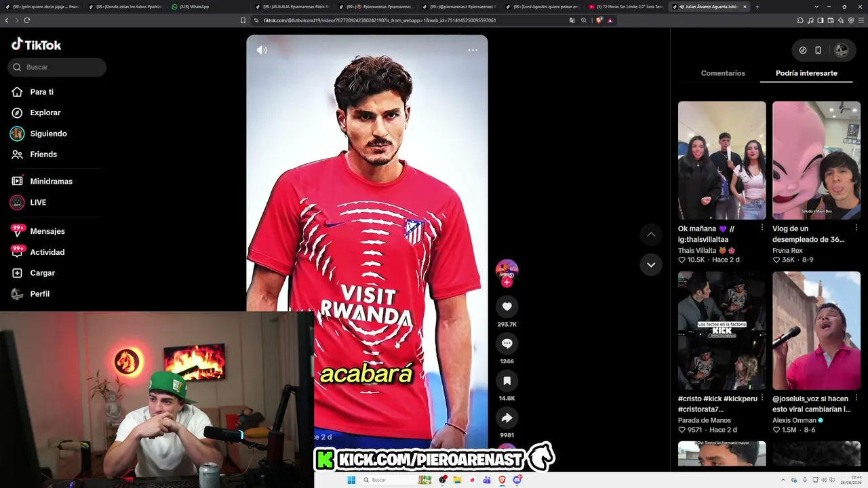868x488 pixels.
Task: Open the Windows Start menu
Action: [x=351, y=480]
